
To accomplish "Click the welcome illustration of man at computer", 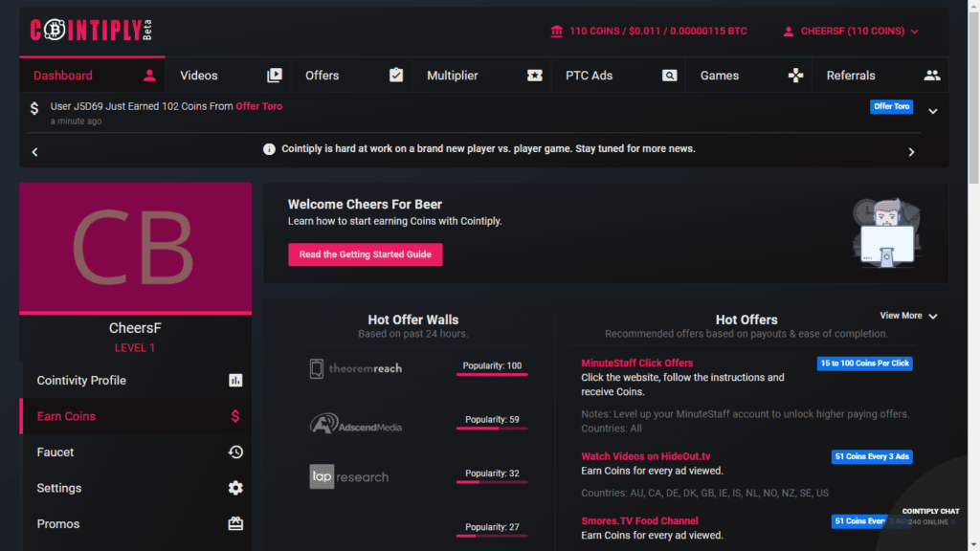I will [885, 233].
